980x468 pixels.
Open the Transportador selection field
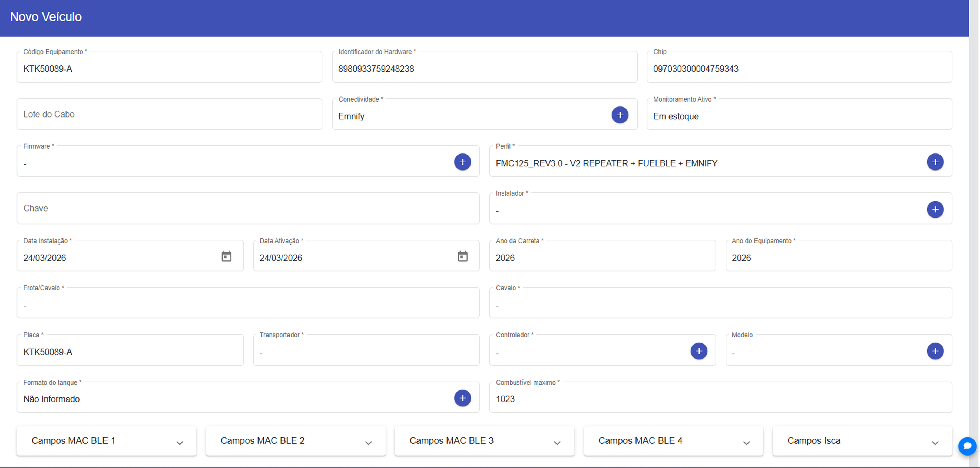366,350
